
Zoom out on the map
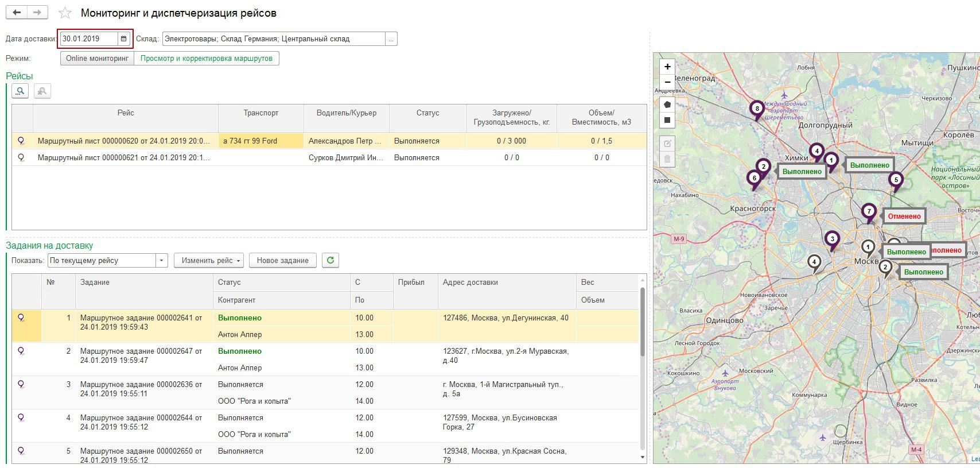point(667,82)
